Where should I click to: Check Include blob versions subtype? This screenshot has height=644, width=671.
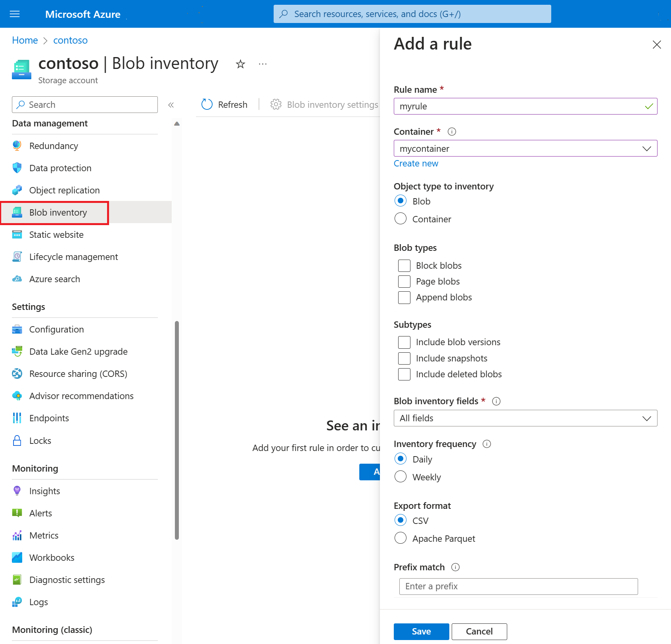pyautogui.click(x=404, y=342)
